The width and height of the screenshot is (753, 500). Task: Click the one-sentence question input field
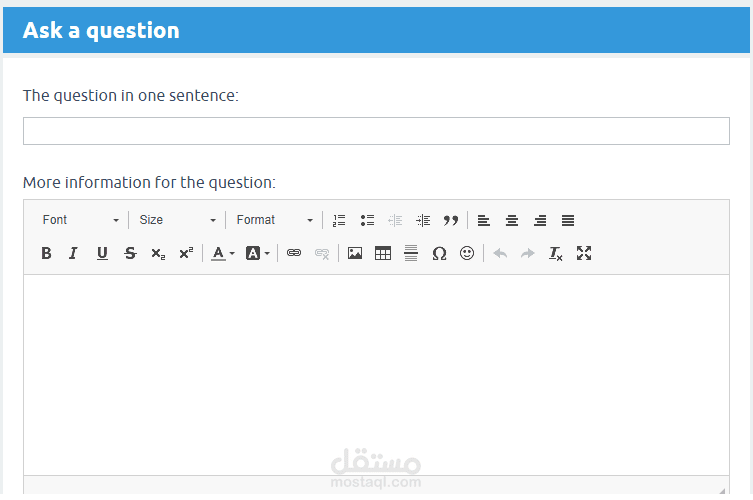pyautogui.click(x=376, y=131)
